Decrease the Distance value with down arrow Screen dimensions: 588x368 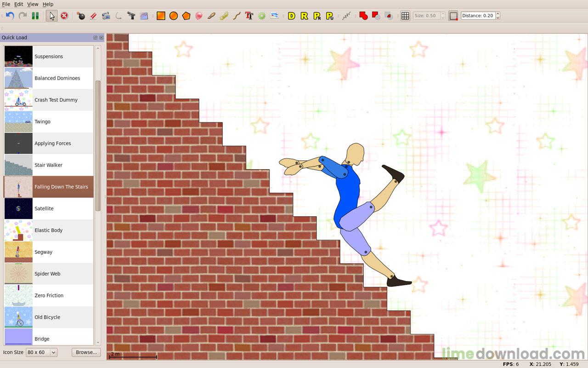[498, 17]
